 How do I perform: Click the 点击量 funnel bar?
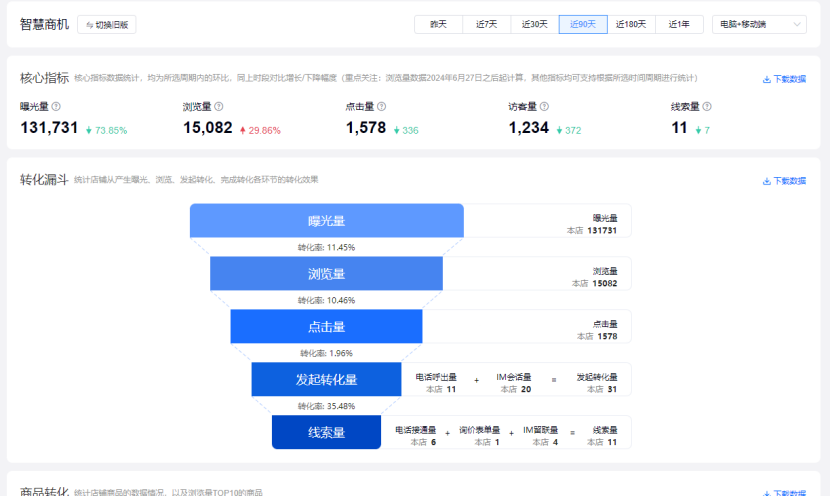[x=327, y=327]
